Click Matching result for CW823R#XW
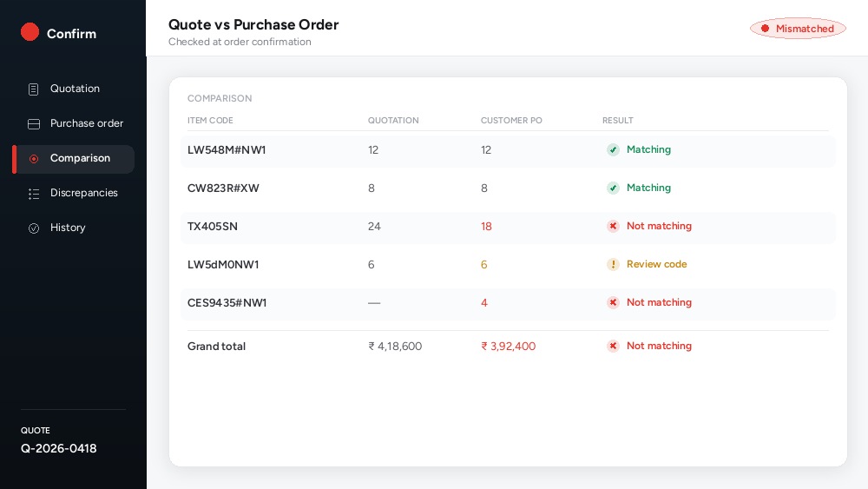Image resolution: width=868 pixels, height=489 pixels. pyautogui.click(x=648, y=188)
